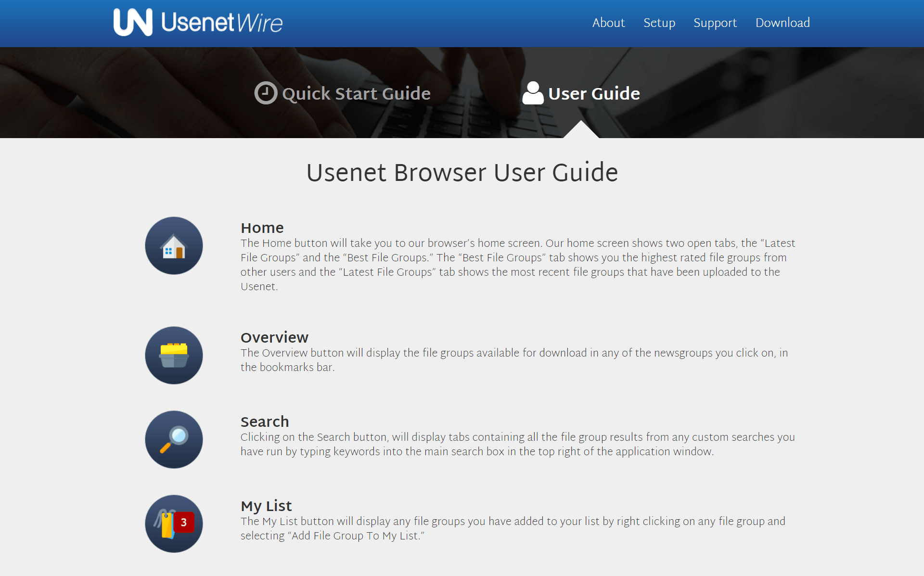The height and width of the screenshot is (576, 924).
Task: Switch to the Quick Start Guide tab
Action: pos(356,94)
